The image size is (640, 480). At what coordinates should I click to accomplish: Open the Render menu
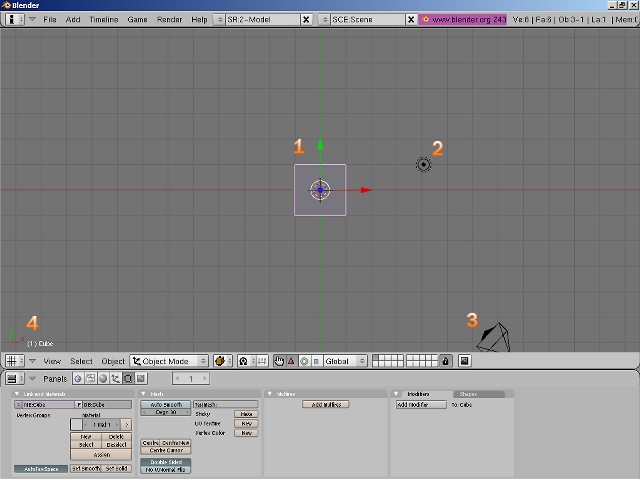(169, 19)
